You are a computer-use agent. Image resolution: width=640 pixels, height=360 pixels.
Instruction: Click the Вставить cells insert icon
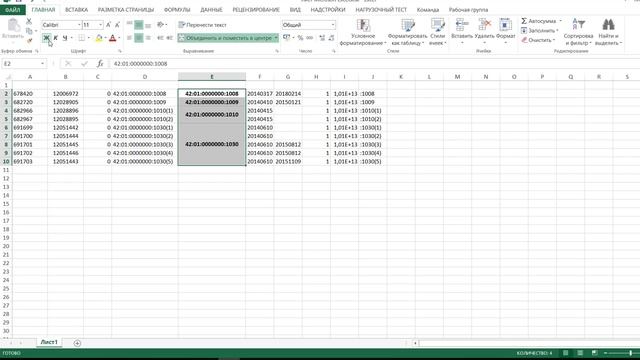[x=462, y=25]
